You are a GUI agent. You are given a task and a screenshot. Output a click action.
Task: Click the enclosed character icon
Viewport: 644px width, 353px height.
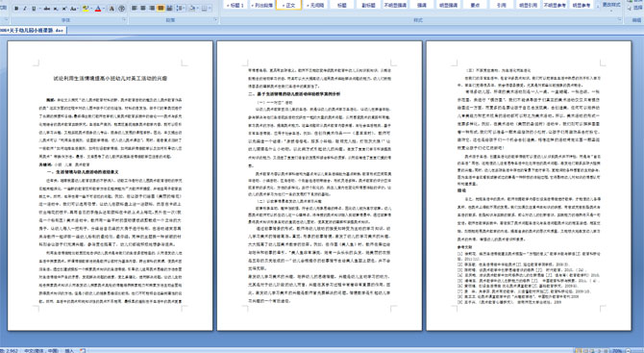(121, 9)
